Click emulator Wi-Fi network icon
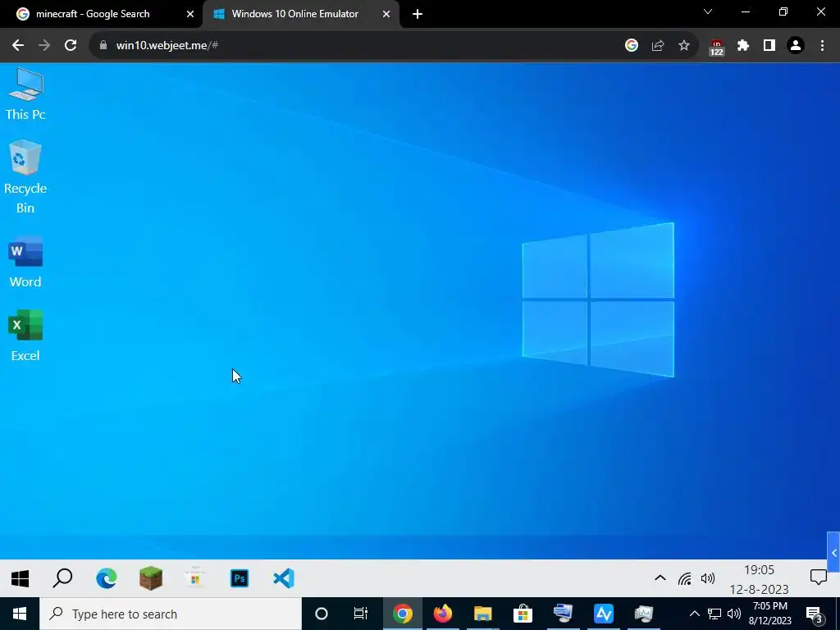 pos(684,578)
